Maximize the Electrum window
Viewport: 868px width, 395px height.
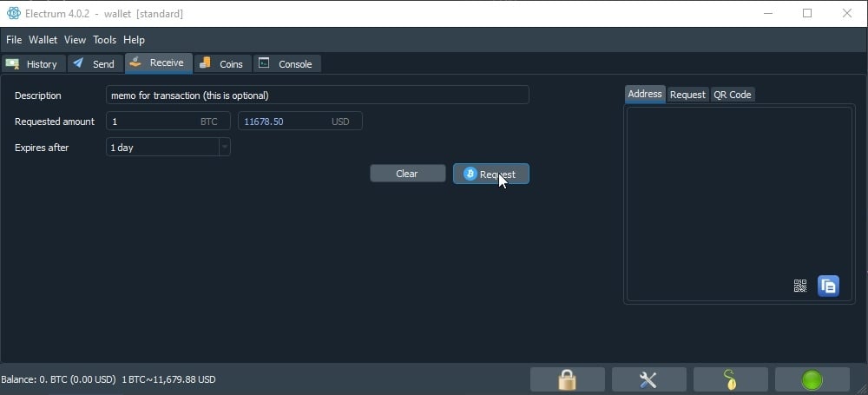click(807, 13)
